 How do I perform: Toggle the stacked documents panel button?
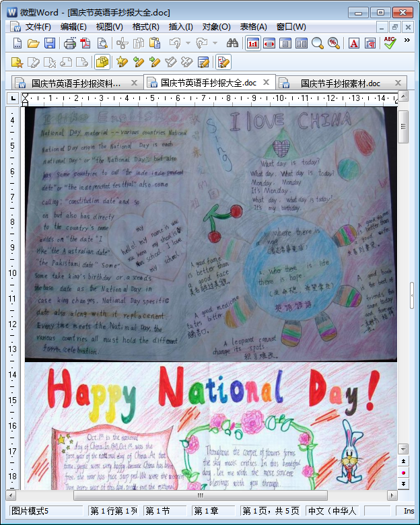pos(102,63)
